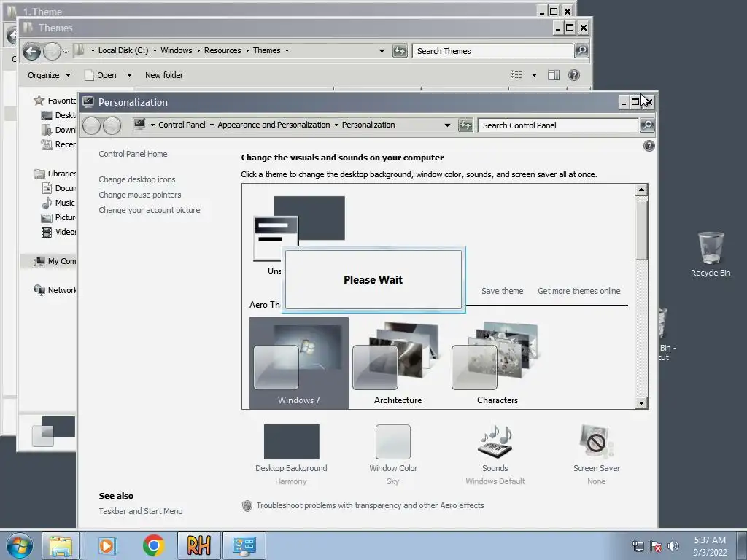Open the Control Panel Home link
747x560 pixels.
[x=133, y=154]
